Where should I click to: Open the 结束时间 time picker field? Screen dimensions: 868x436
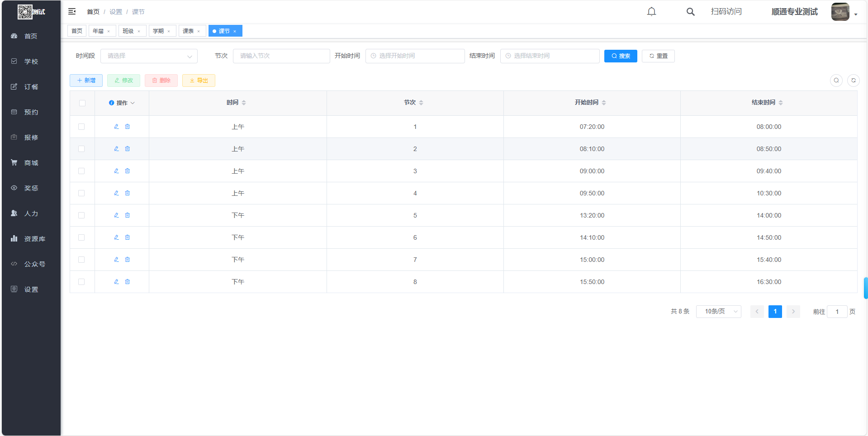pos(550,56)
